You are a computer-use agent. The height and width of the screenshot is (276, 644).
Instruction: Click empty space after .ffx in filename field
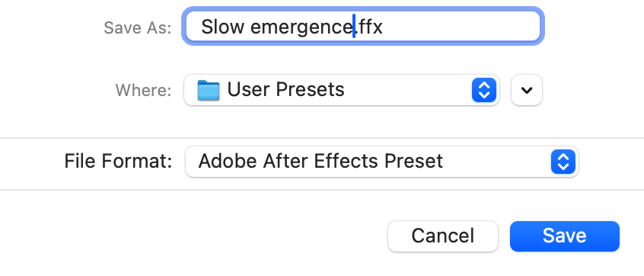[460, 27]
